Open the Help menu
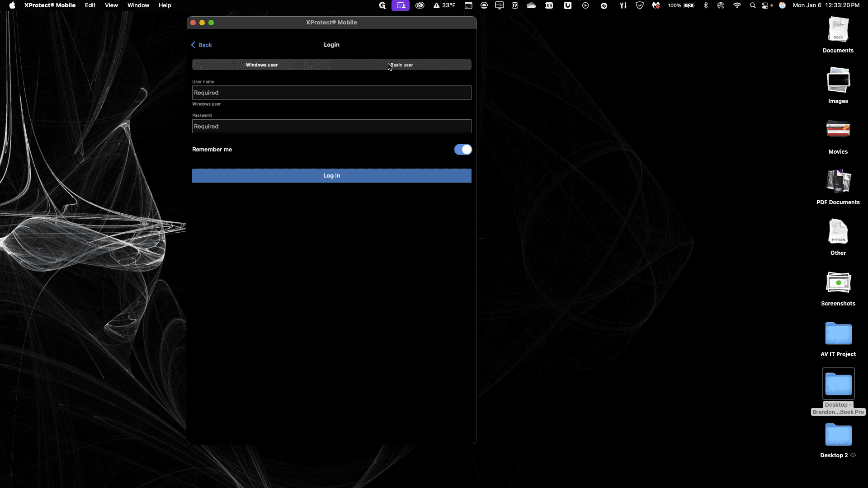 (x=165, y=5)
